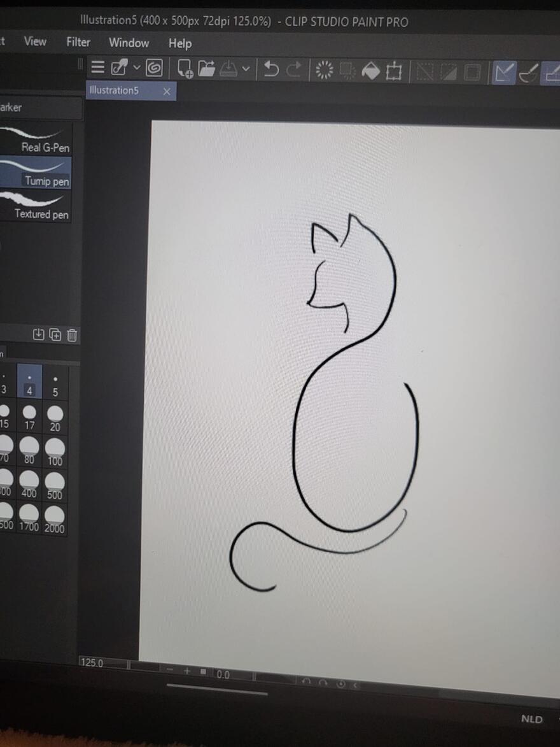Select the Textured pen sub tool
The height and width of the screenshot is (747, 560).
click(35, 206)
